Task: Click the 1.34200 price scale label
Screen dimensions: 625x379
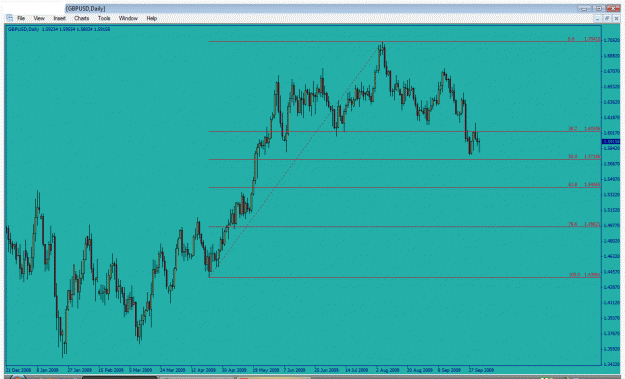Action: (x=612, y=364)
